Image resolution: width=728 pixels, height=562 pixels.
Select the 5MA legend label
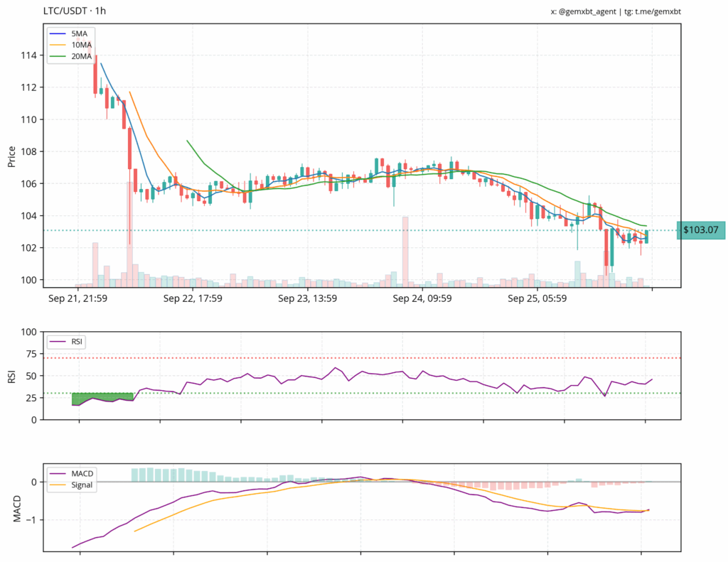79,33
